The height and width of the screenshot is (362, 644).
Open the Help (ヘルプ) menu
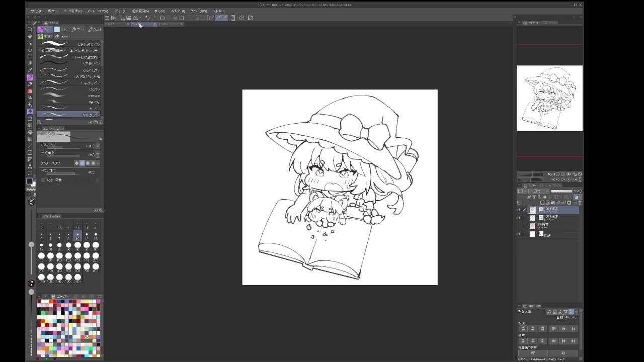click(218, 11)
